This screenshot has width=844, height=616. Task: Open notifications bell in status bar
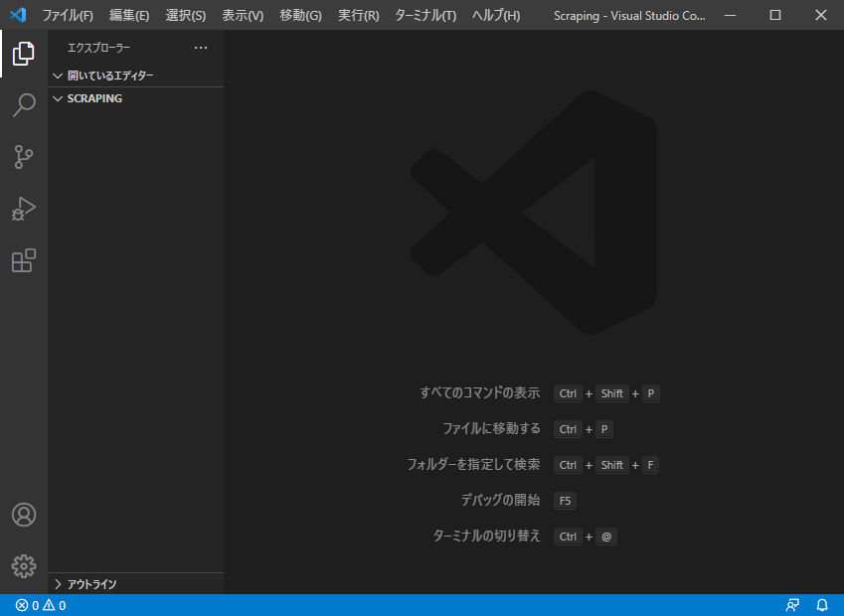coord(822,606)
